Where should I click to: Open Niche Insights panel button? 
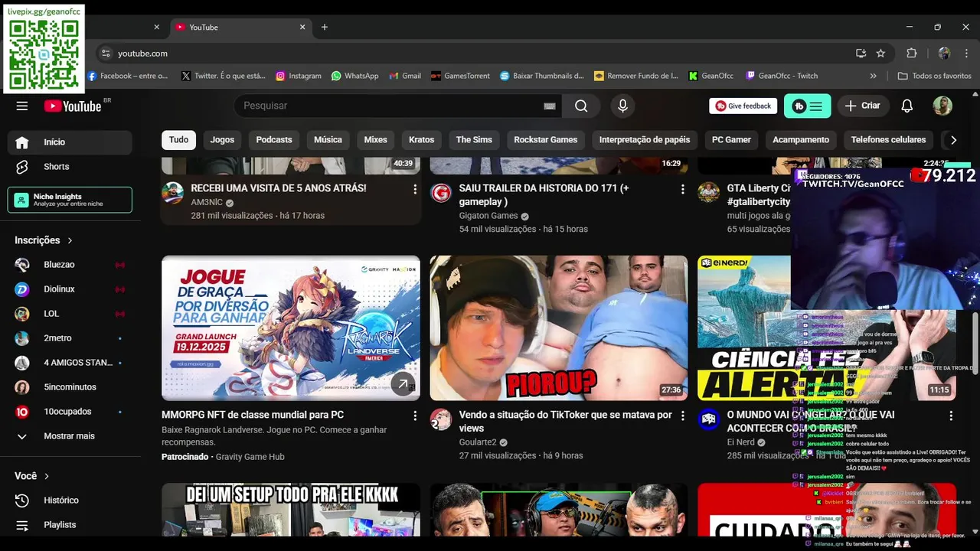pos(70,200)
